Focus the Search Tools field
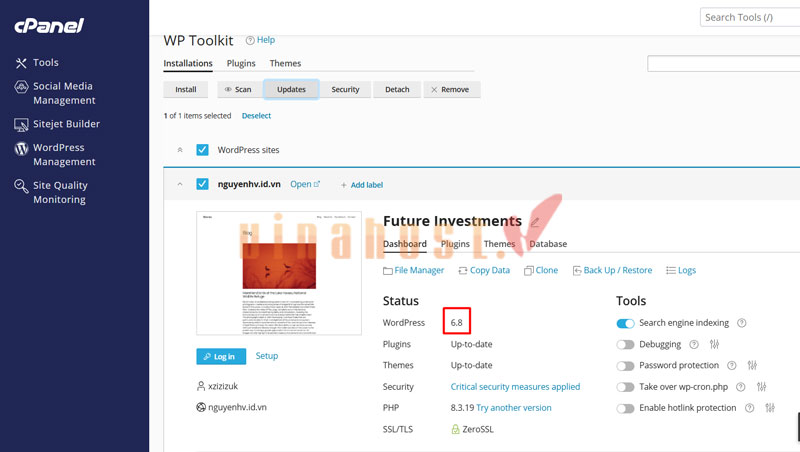The width and height of the screenshot is (800, 452). 750,17
